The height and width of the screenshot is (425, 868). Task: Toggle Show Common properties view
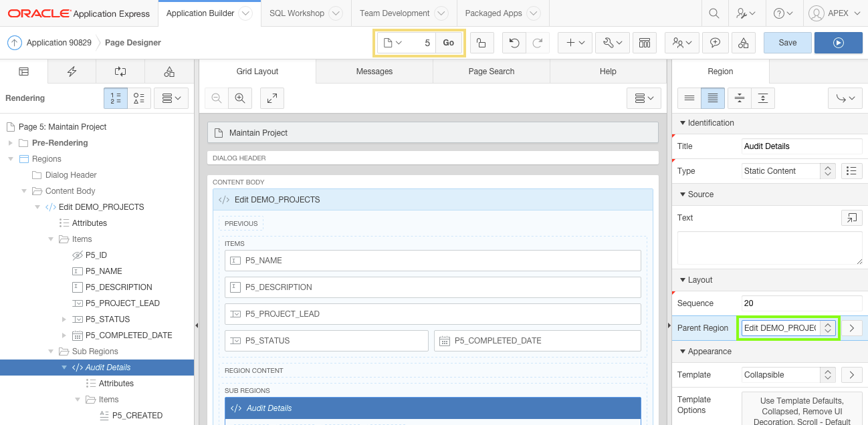tap(689, 98)
